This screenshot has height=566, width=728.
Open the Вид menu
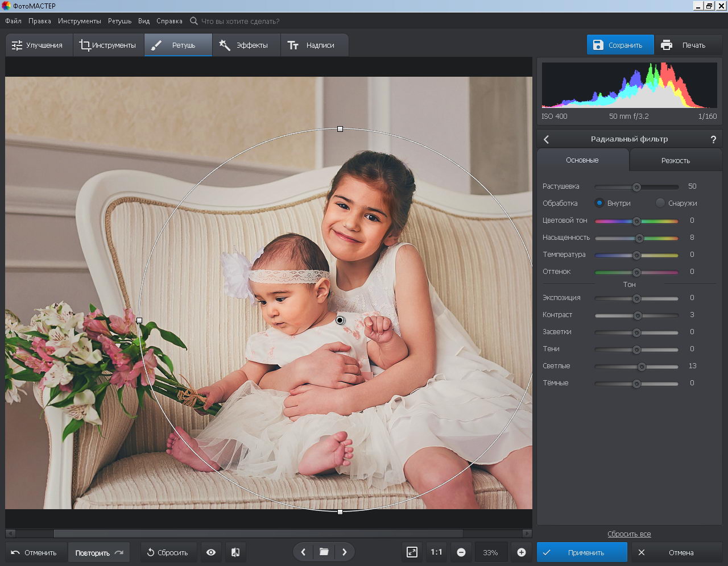[x=144, y=21]
